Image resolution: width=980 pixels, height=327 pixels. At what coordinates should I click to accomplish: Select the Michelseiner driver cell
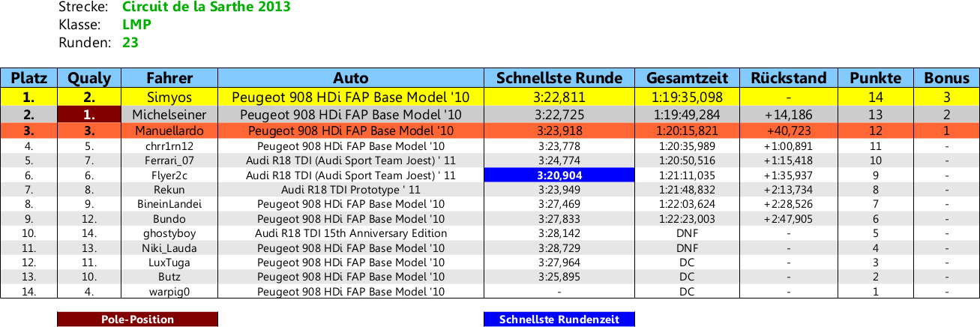click(169, 115)
